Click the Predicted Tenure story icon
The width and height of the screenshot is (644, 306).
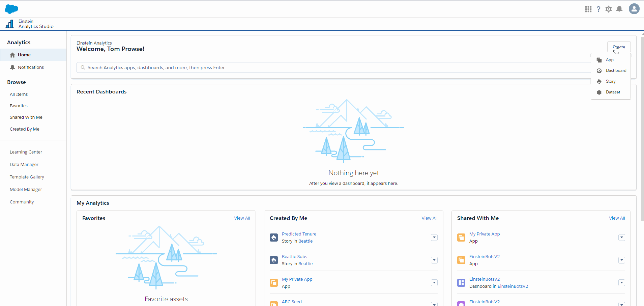[x=274, y=238]
